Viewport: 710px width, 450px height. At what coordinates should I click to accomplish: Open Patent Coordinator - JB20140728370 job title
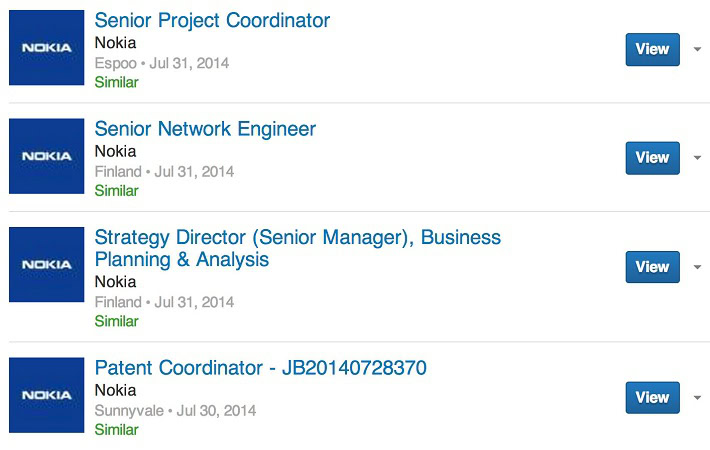click(260, 368)
